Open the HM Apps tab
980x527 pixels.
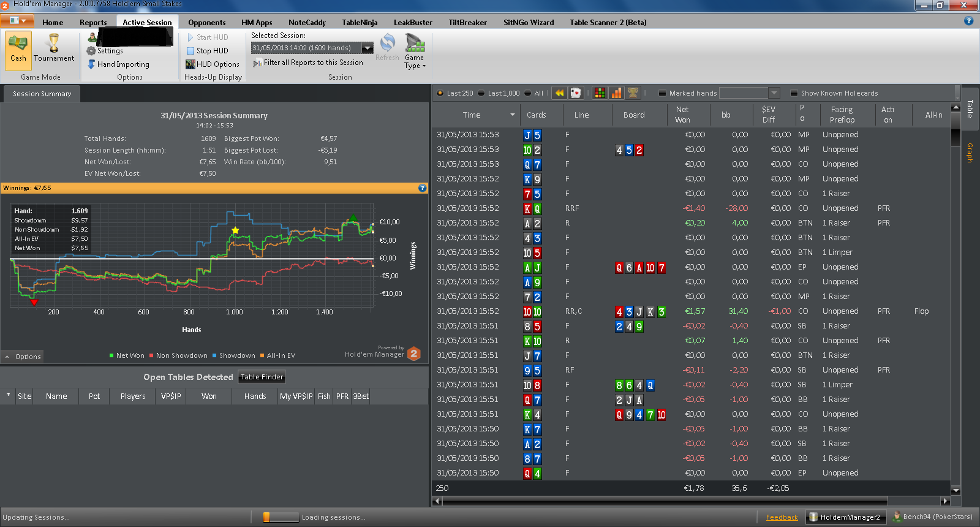tap(257, 23)
